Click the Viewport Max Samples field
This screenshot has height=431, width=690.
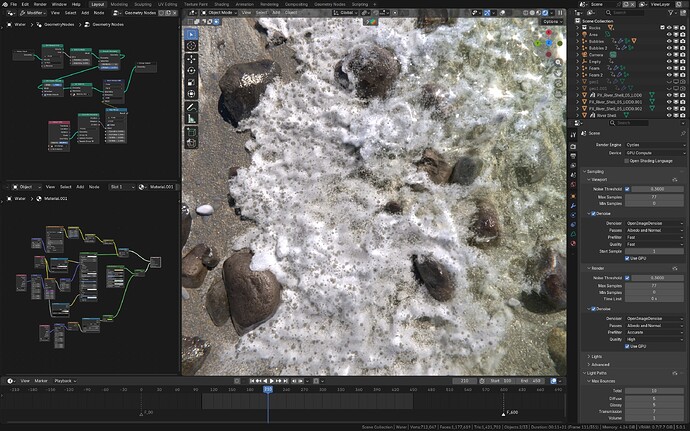click(654, 197)
